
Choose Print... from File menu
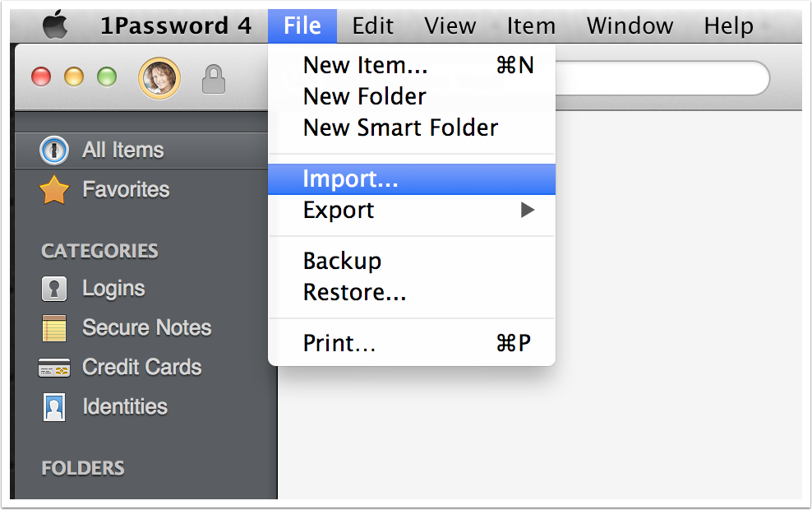point(339,343)
